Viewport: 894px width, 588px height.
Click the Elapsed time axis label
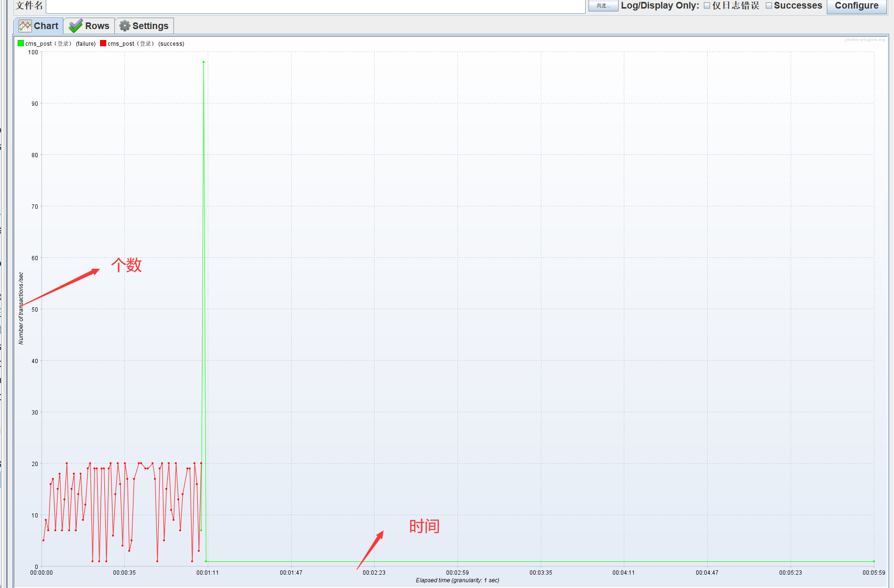(457, 580)
